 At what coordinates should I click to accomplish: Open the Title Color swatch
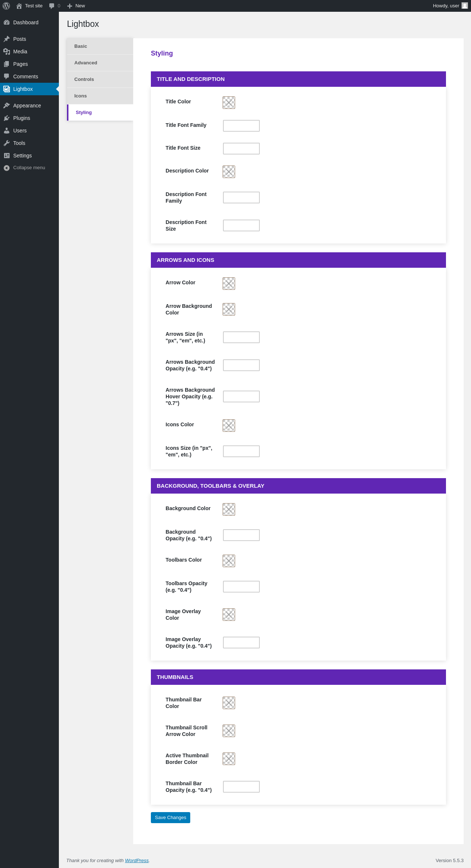click(x=229, y=103)
